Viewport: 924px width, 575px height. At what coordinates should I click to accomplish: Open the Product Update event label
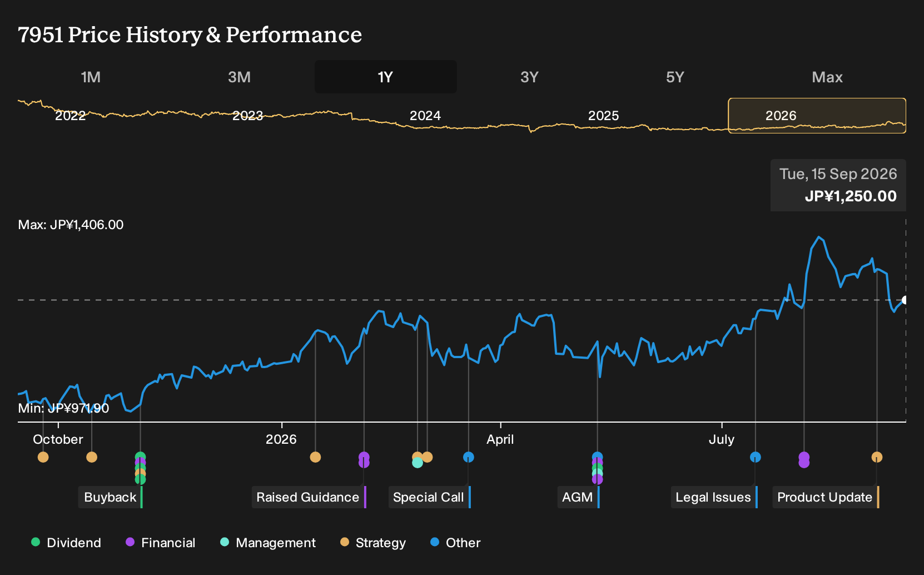[x=826, y=497]
